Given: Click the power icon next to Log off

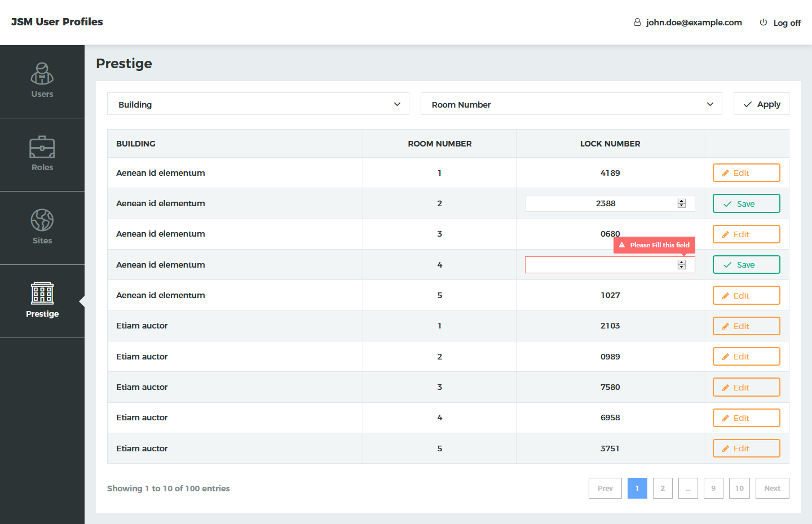Looking at the screenshot, I should (764, 23).
